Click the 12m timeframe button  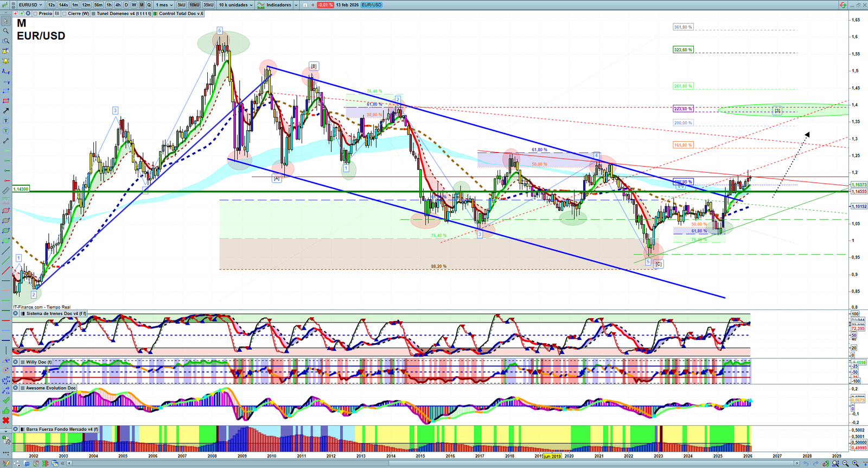86,5
